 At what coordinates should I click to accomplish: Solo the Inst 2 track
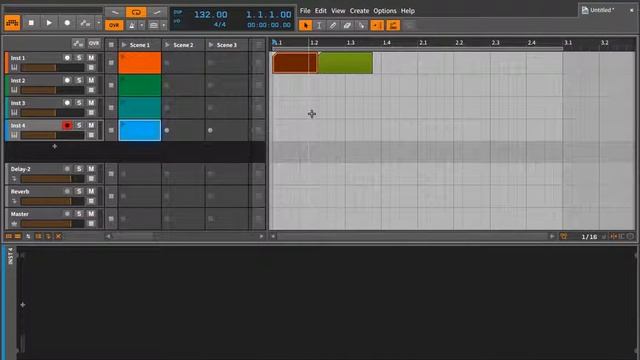pyautogui.click(x=79, y=80)
